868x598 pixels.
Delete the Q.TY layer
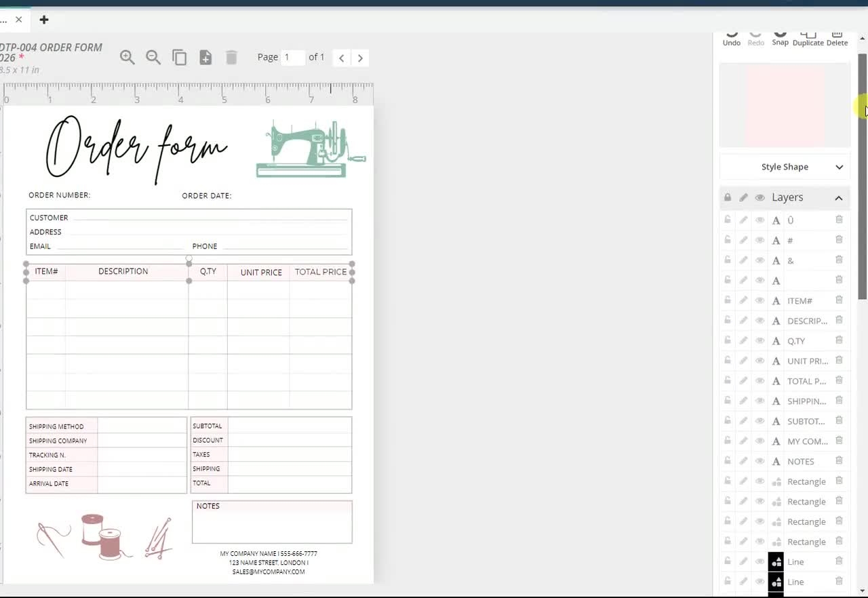click(x=839, y=340)
